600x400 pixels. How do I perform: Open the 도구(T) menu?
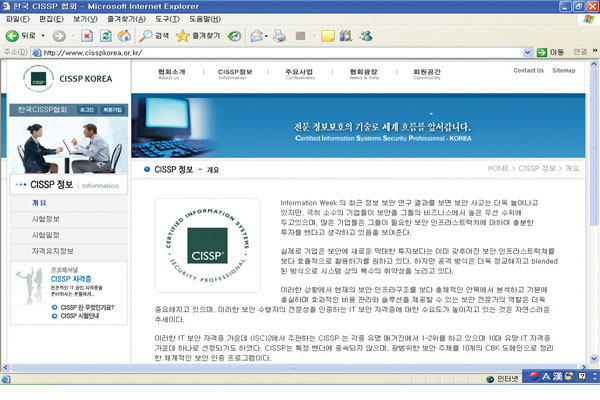coord(167,19)
